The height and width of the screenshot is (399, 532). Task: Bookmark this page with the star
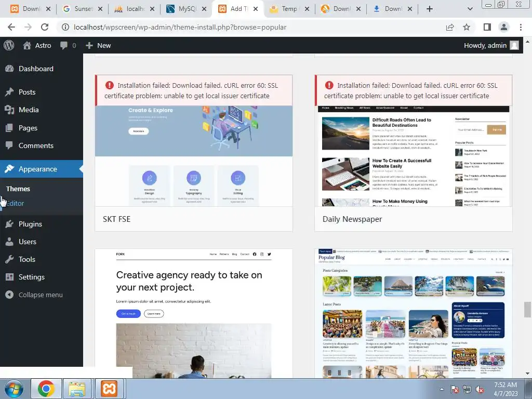[467, 27]
